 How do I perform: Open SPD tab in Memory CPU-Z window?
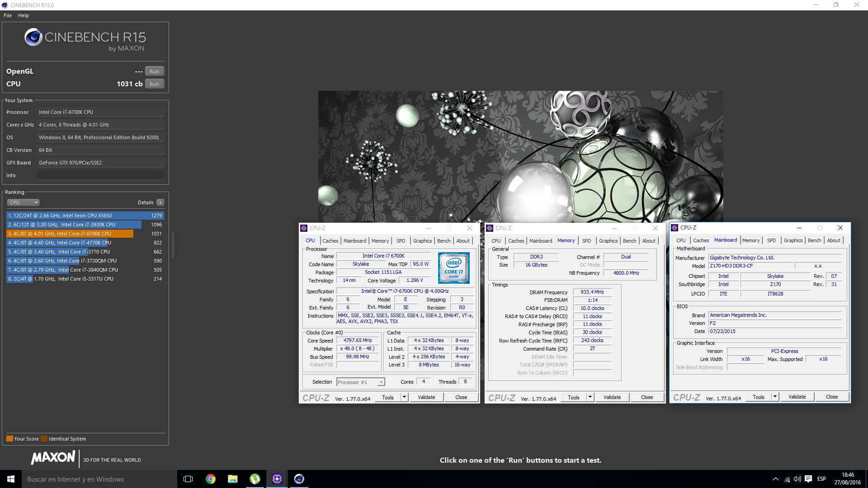pos(586,241)
